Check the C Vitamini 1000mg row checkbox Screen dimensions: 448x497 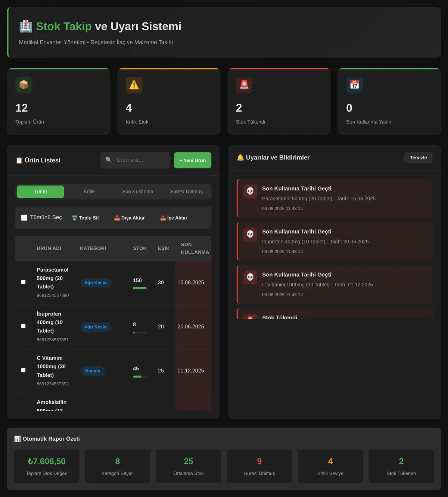pos(23,370)
